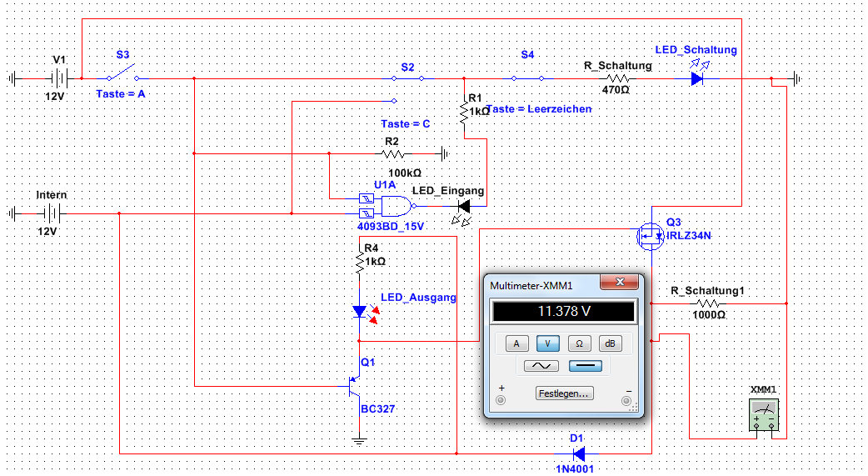This screenshot has height=476, width=868.
Task: Click the '1000Ω' value label
Action: [709, 315]
